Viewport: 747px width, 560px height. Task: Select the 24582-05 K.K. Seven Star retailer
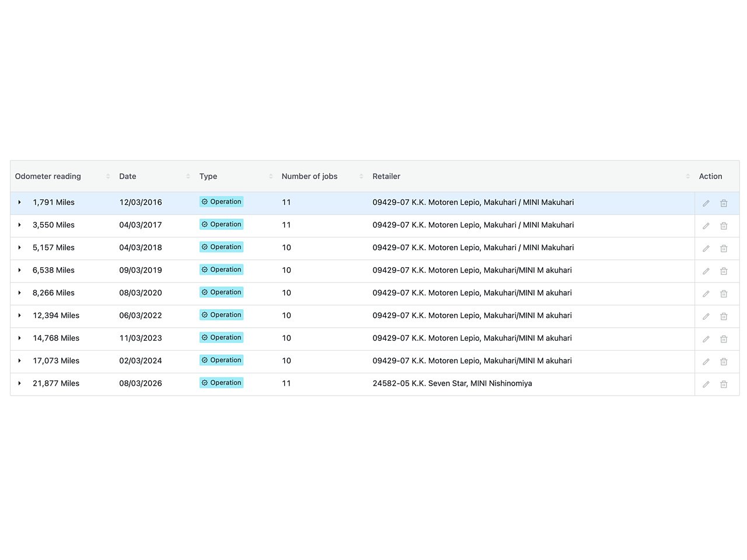[x=452, y=383]
